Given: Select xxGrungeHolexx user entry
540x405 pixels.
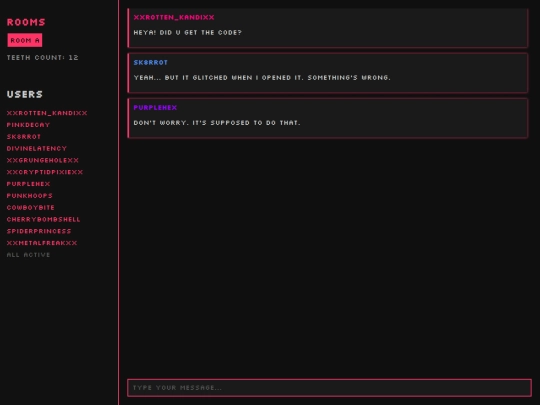Looking at the screenshot, I should coord(43,160).
